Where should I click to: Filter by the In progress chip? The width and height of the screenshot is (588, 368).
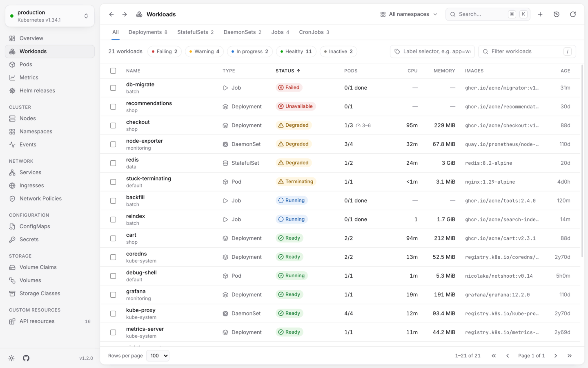pyautogui.click(x=250, y=52)
